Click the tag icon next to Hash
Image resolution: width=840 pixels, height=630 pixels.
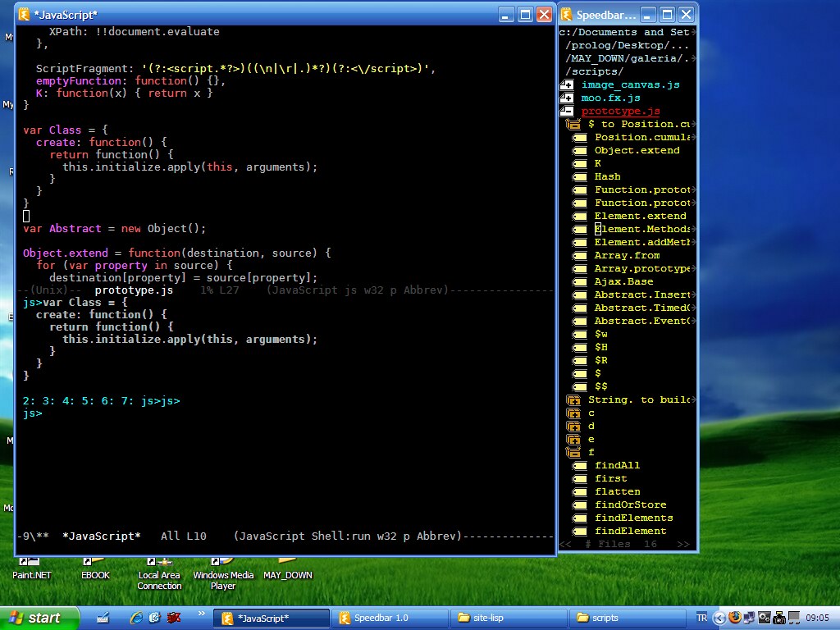[580, 176]
